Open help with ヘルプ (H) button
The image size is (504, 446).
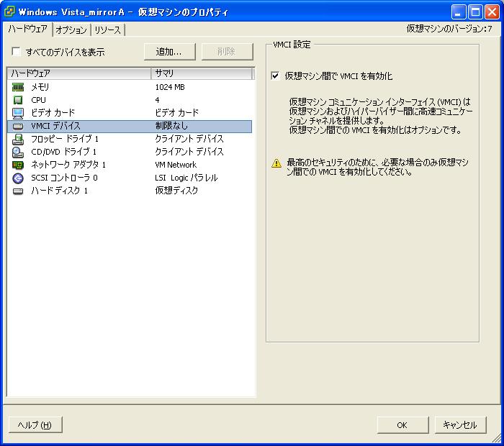[x=35, y=425]
